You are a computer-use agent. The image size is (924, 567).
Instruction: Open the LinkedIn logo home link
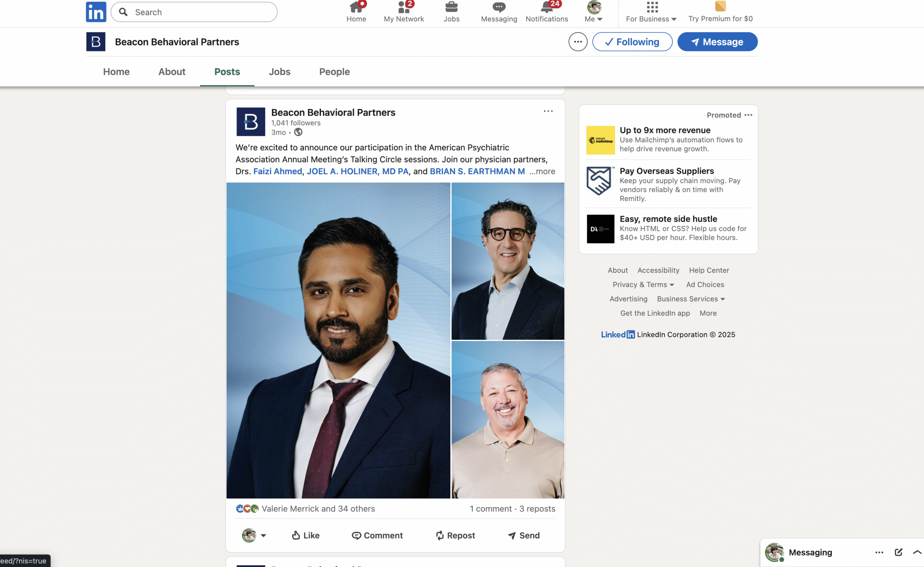click(x=96, y=12)
